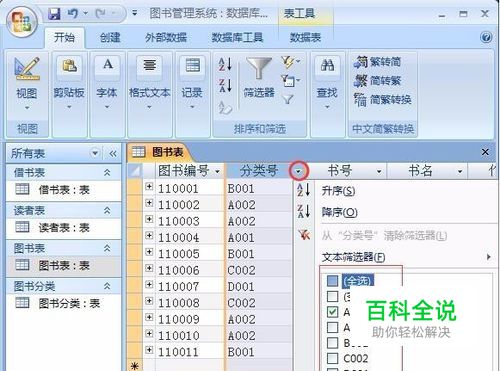Viewport: 500px width, 371px height.
Task: Open 读者表：表 in navigation pane
Action: (63, 228)
